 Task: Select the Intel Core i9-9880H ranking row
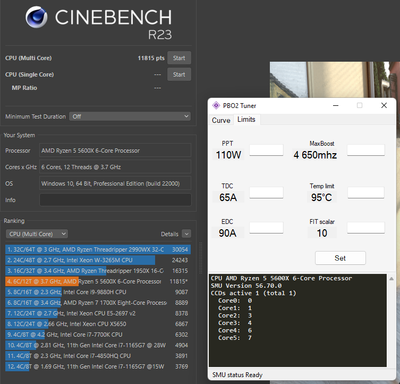[x=98, y=292]
